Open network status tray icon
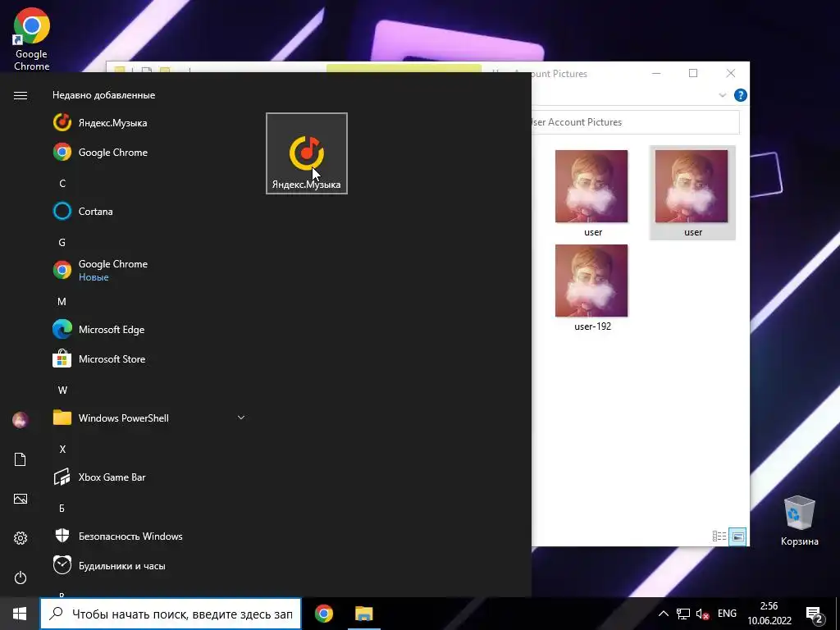 683,614
